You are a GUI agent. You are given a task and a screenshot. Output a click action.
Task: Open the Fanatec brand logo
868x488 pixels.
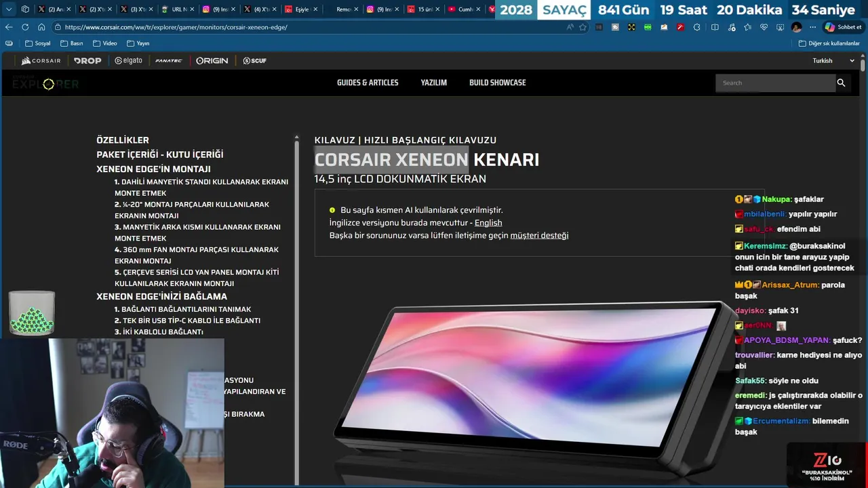point(168,60)
